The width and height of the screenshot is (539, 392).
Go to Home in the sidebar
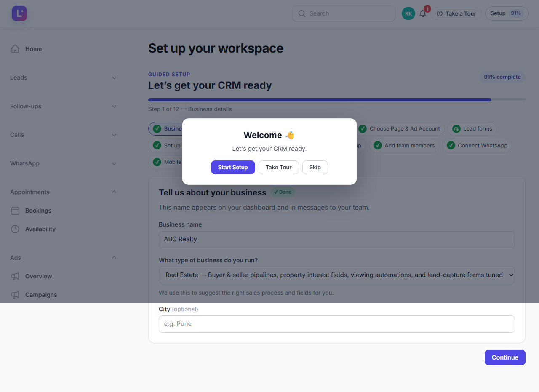tap(64, 49)
